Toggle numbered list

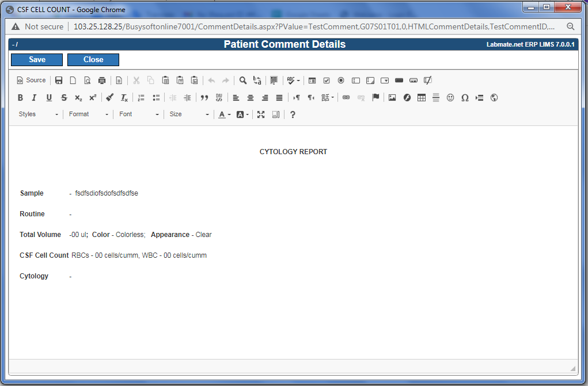(x=141, y=98)
